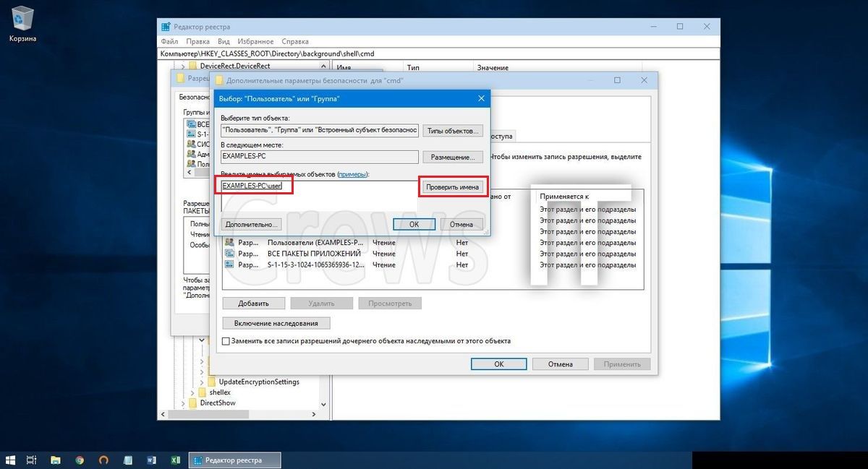Launch Microsoft Word from the taskbar
Screen dimensions: 868x469
pos(152,460)
